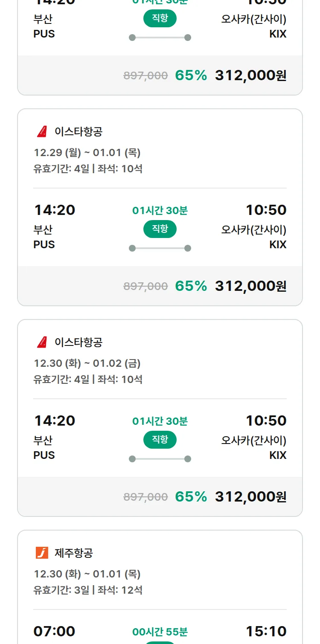This screenshot has width=320, height=644.
Task: Click the 07:00 departure time on Jeju Air
Action: click(x=54, y=631)
